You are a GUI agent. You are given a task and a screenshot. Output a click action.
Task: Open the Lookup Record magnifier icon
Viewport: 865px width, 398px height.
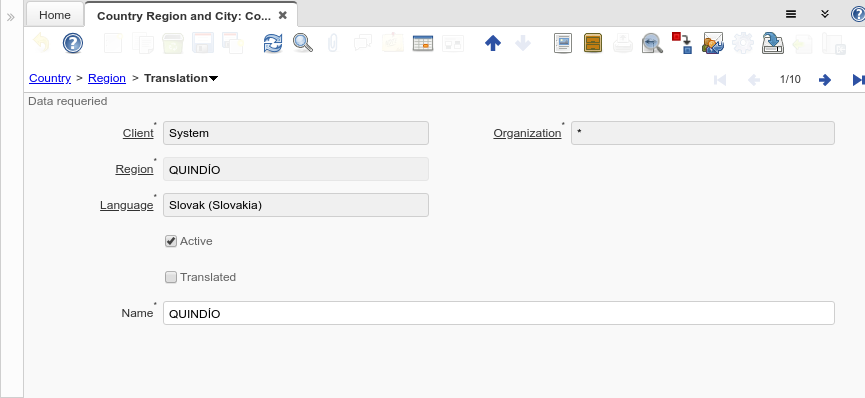pos(302,43)
